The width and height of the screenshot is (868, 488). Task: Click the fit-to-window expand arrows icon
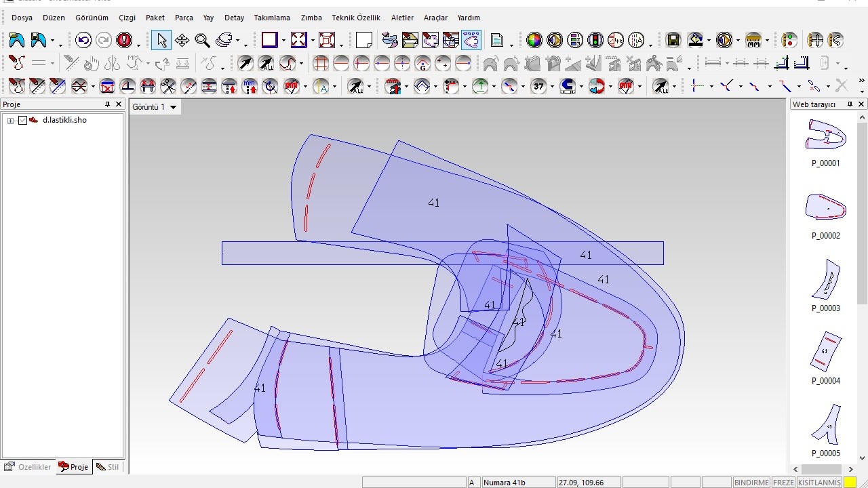(299, 41)
